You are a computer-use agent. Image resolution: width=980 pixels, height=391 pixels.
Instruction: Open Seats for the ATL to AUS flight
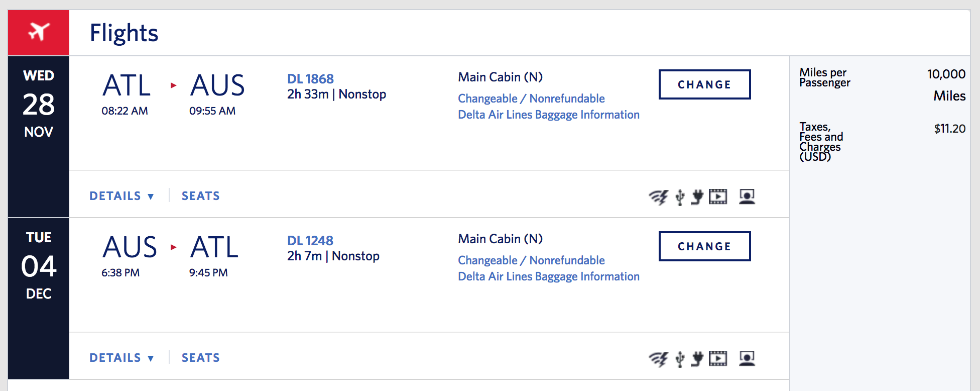click(200, 196)
